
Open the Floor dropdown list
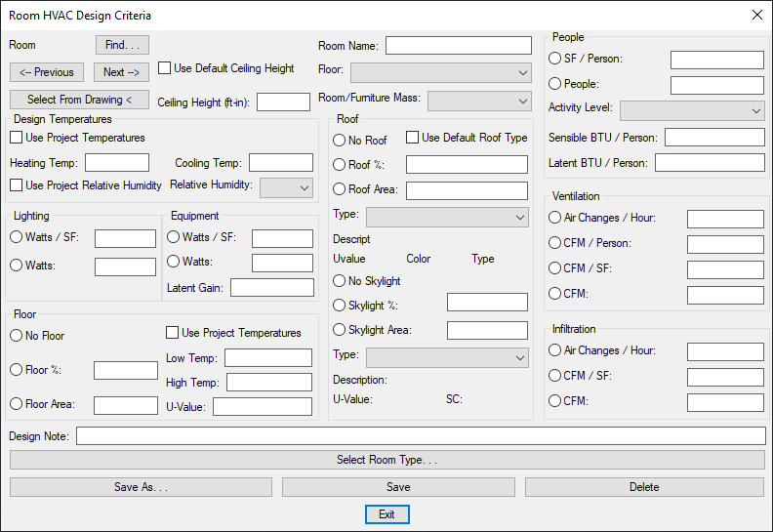(x=441, y=73)
